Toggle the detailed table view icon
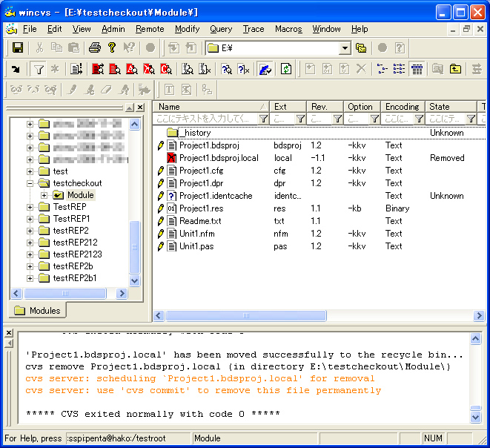 pyautogui.click(x=417, y=69)
